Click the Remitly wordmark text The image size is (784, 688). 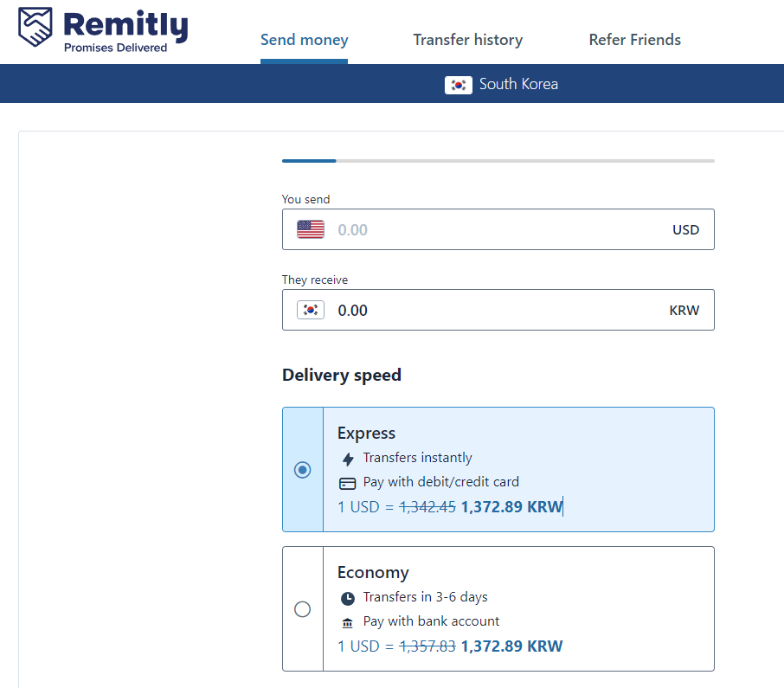[126, 25]
